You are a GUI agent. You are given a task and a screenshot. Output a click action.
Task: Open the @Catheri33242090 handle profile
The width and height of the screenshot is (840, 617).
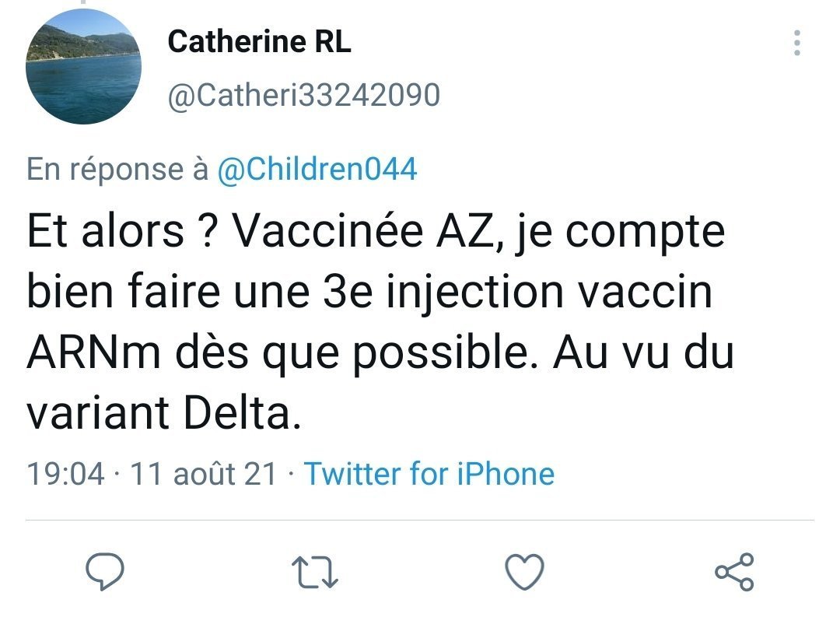pyautogui.click(x=303, y=96)
